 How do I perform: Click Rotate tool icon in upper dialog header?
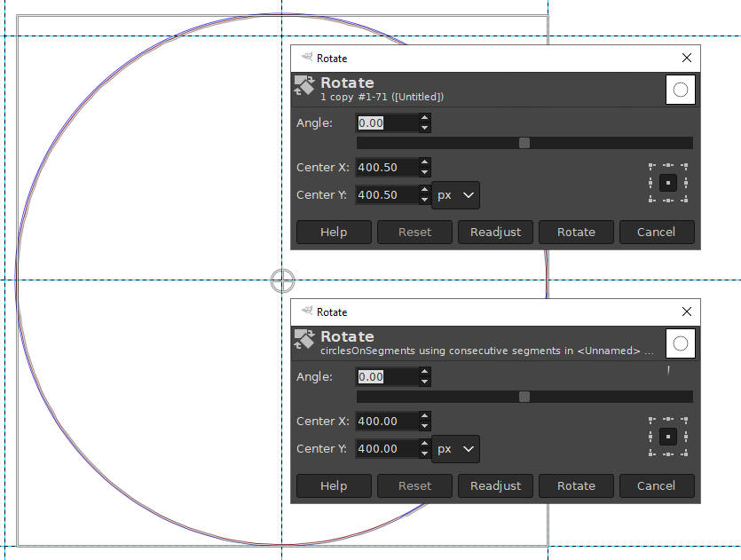(x=304, y=85)
